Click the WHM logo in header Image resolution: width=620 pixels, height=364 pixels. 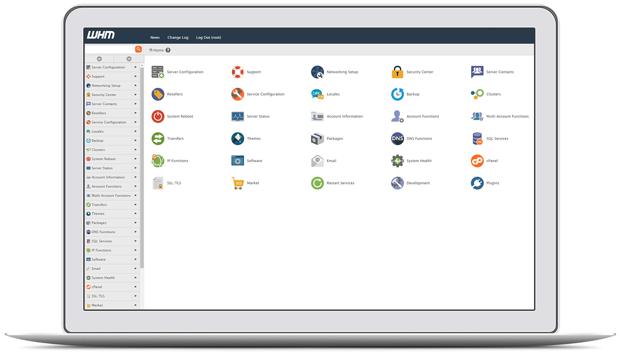[x=101, y=35]
